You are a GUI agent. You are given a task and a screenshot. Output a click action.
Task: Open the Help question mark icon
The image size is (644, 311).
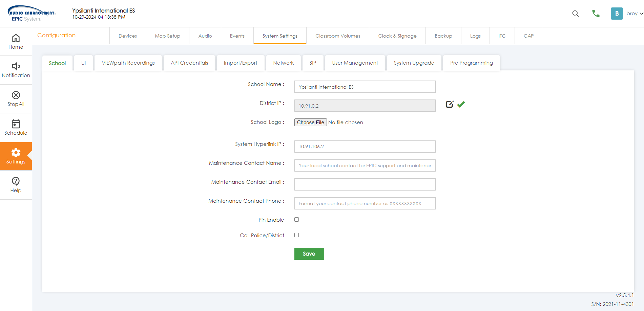16,181
